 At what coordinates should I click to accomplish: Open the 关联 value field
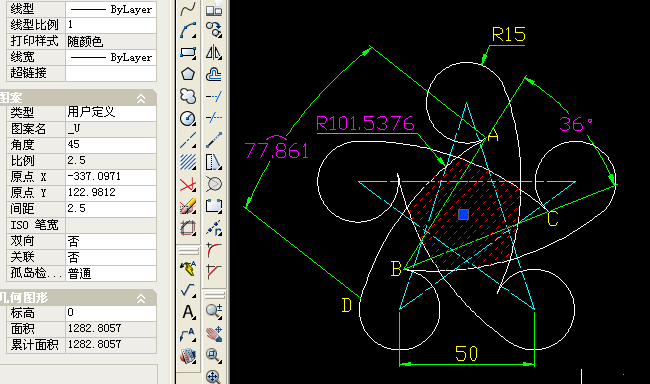click(x=111, y=257)
